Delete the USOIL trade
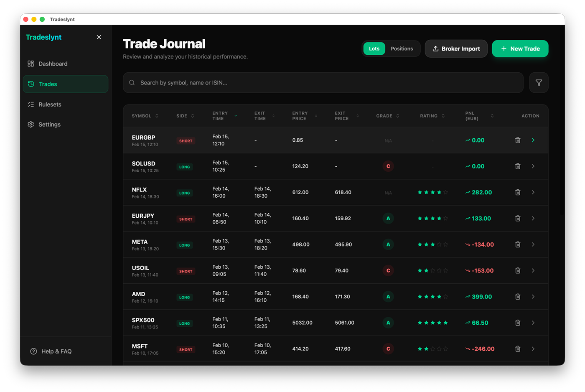The width and height of the screenshot is (585, 392). click(518, 271)
